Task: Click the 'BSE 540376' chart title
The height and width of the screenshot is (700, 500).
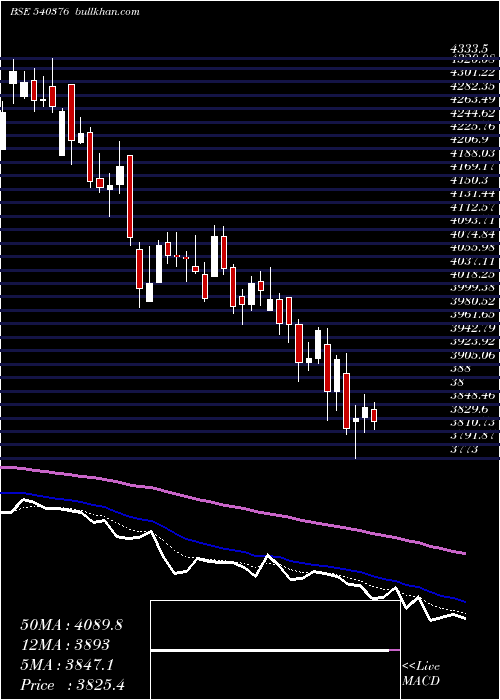Action: [x=39, y=12]
